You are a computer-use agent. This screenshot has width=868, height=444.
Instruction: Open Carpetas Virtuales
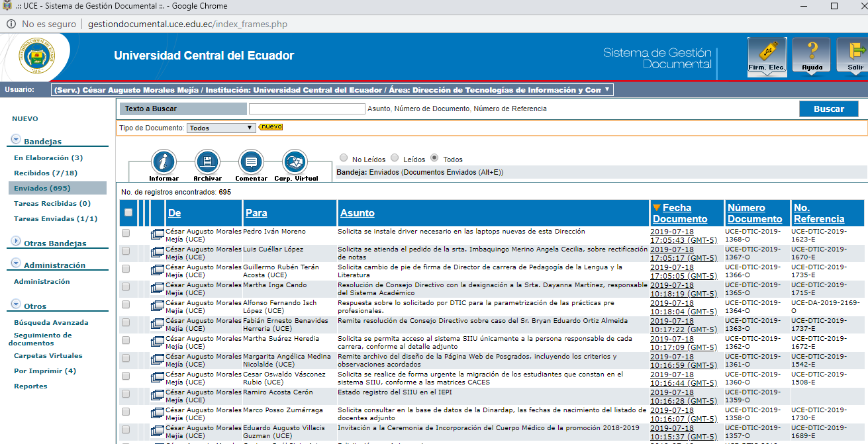click(x=48, y=355)
